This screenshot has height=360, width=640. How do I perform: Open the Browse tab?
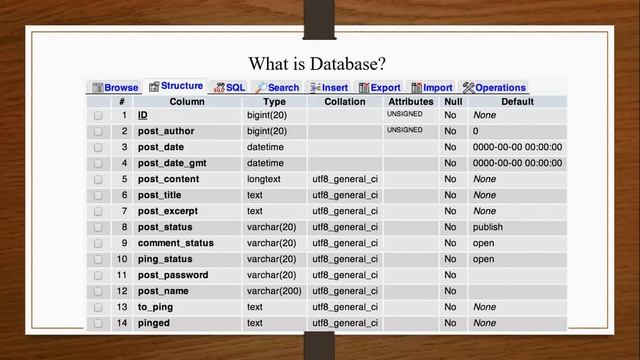coord(115,88)
